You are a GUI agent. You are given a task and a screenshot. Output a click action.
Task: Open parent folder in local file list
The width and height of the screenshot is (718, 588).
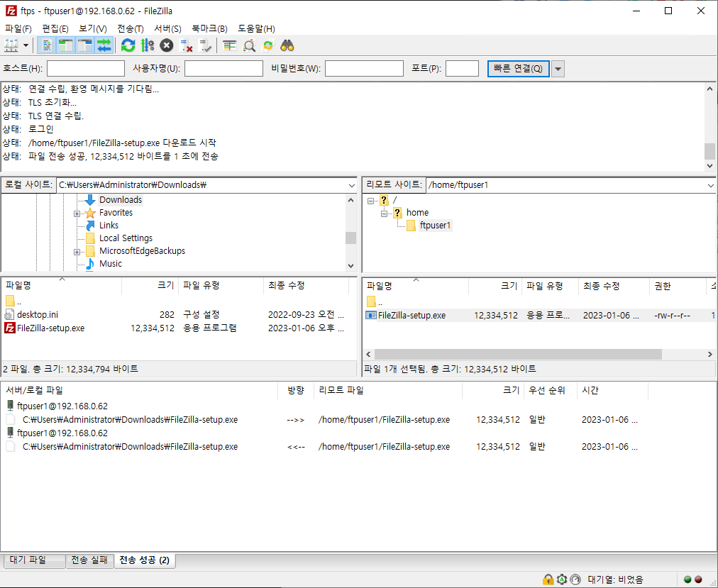13,301
